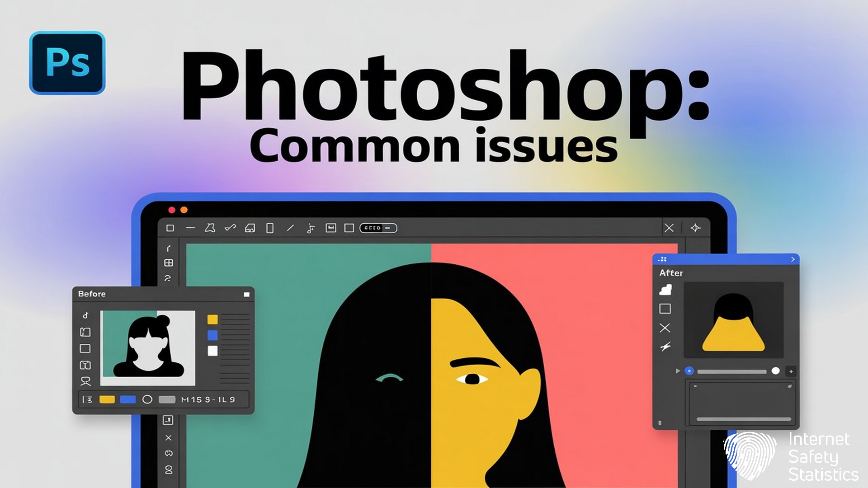Choose the blue swatch in the Before panel's bottom bar
Viewport: 868px width, 488px height.
coord(128,399)
